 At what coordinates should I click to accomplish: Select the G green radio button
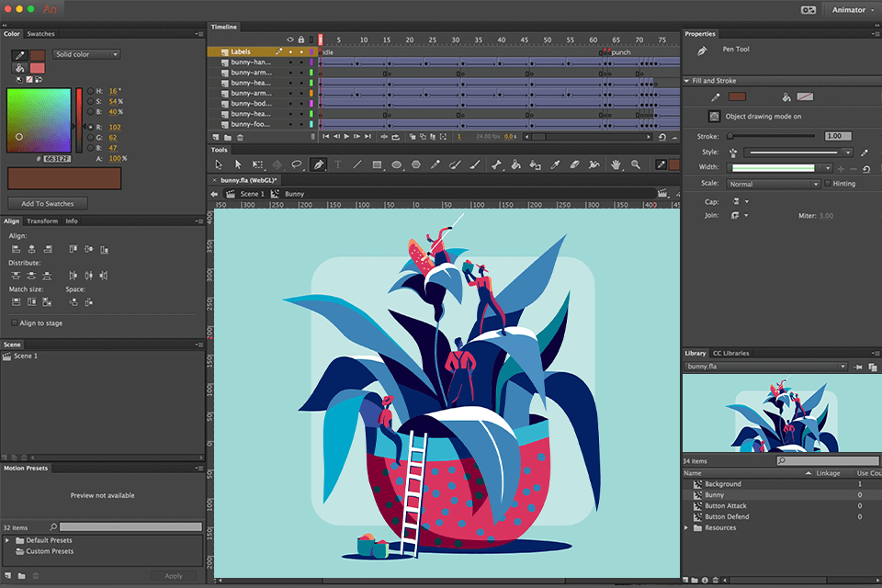(91, 137)
